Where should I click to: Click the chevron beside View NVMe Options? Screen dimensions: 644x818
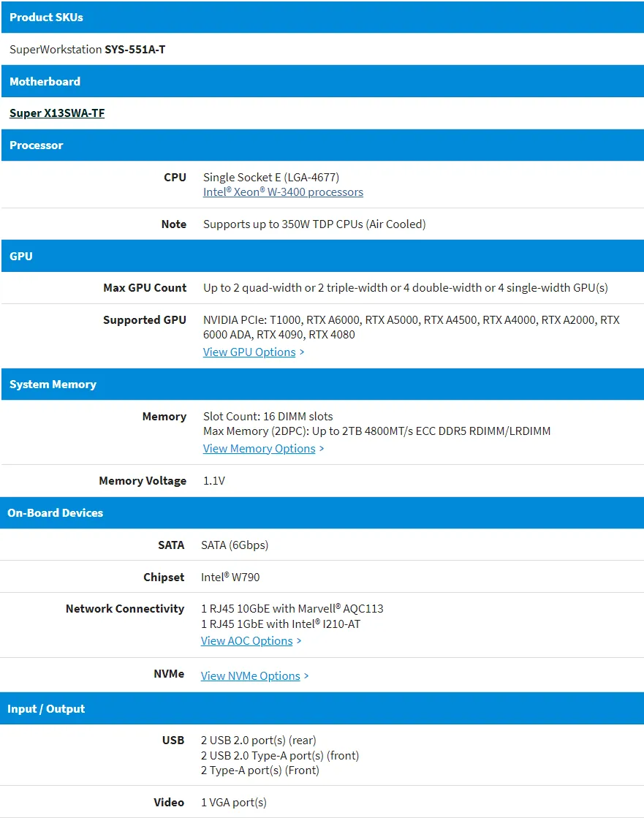tap(306, 675)
